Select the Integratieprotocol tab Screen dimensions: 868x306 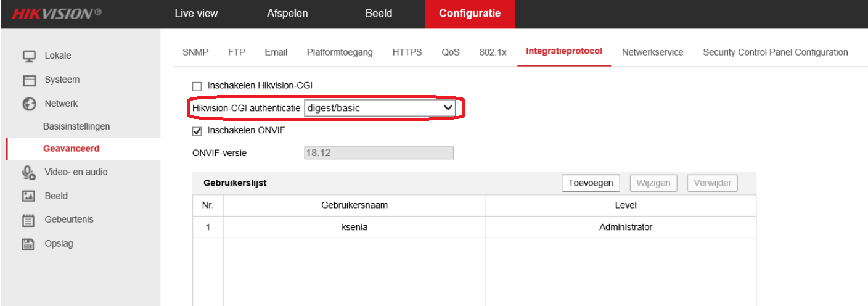pyautogui.click(x=564, y=52)
